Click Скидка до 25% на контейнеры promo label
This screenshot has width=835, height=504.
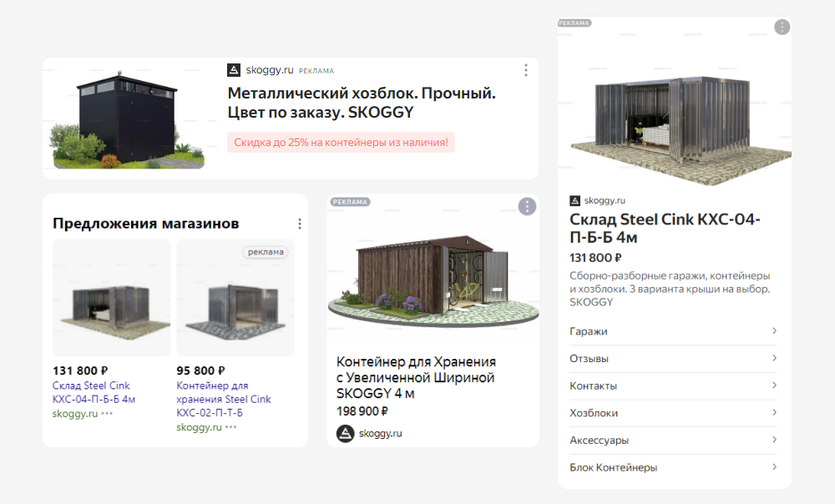point(341,142)
